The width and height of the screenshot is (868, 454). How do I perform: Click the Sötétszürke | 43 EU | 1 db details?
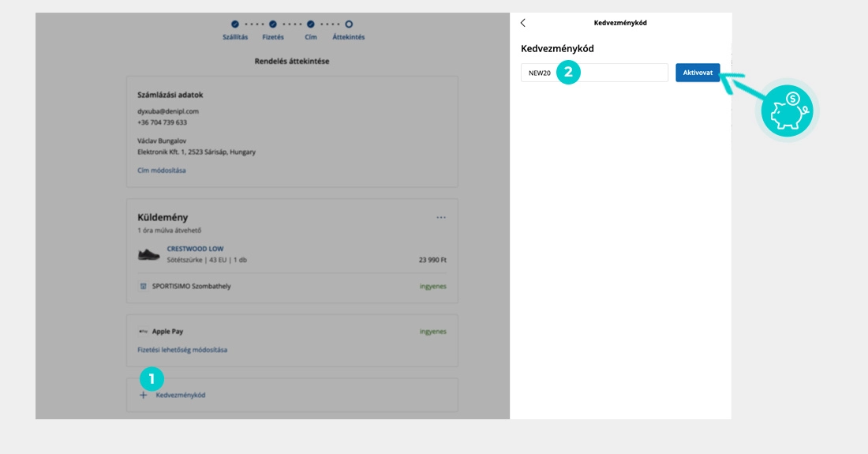click(207, 260)
